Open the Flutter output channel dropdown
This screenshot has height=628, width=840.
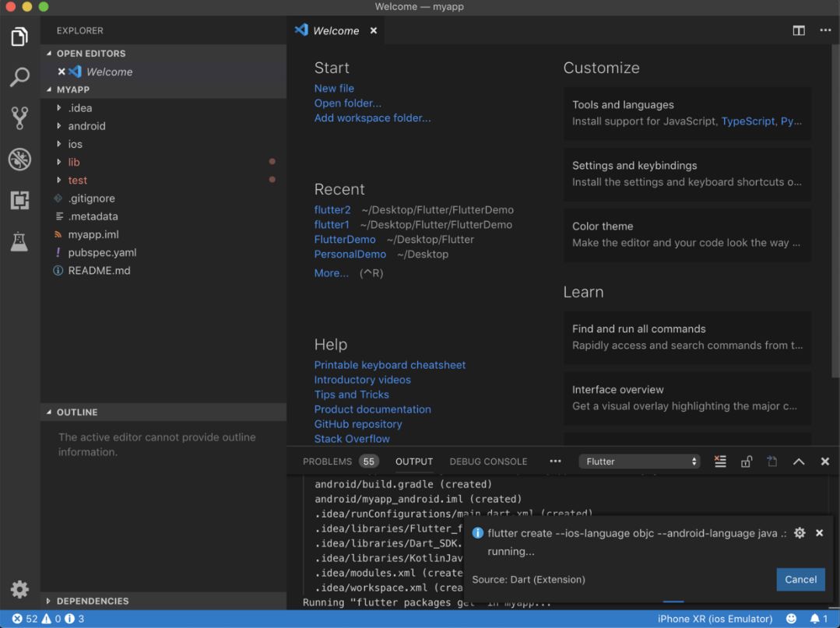(639, 461)
